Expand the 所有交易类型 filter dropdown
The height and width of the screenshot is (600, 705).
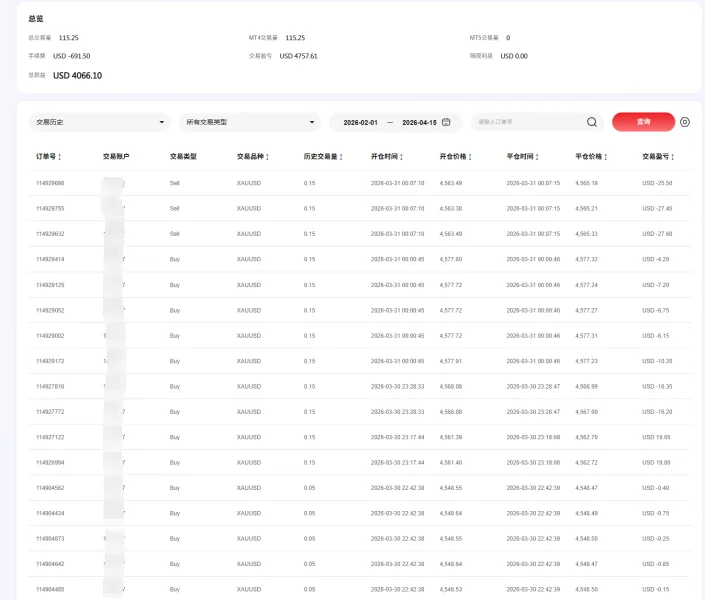[x=249, y=122]
